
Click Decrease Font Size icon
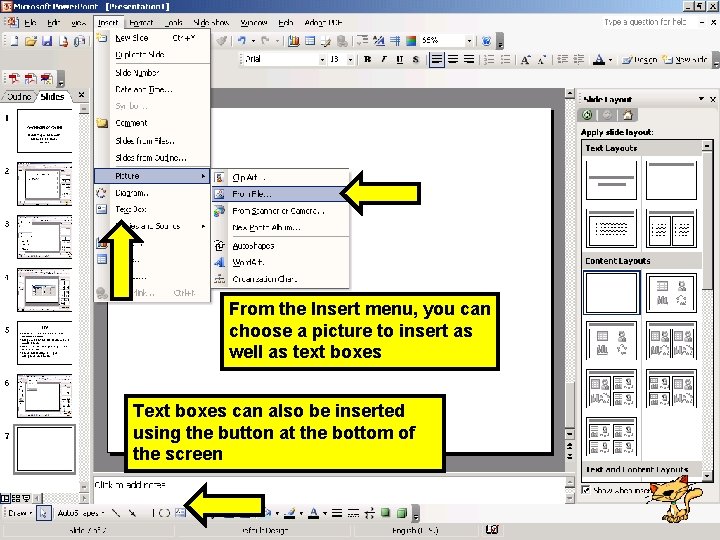[542, 59]
